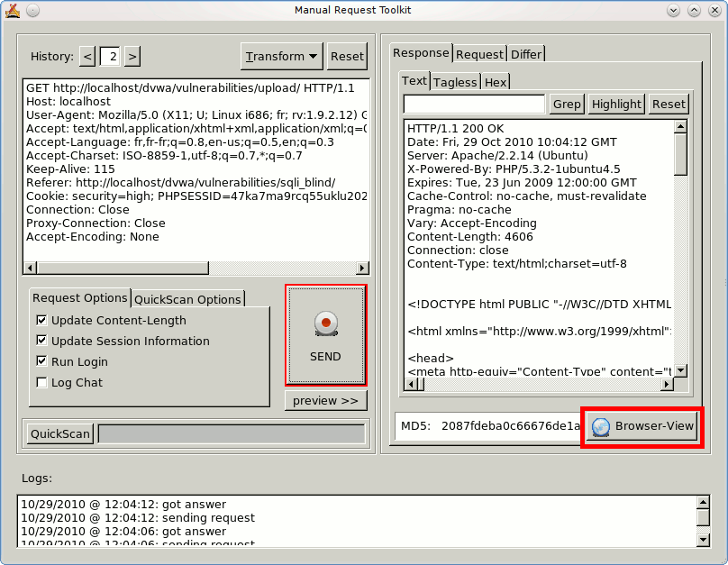The image size is (728, 565).
Task: Enable the Log Chat checkbox
Action: [41, 382]
